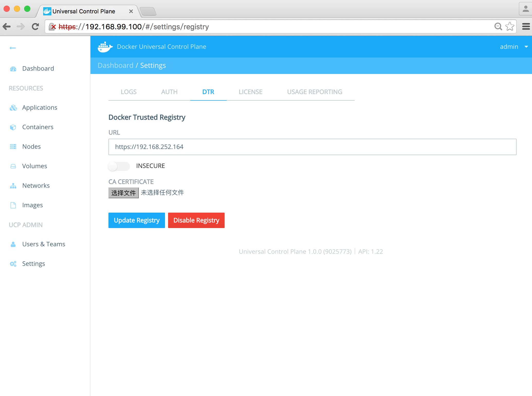Click the Chrome profile person icon

[526, 9]
